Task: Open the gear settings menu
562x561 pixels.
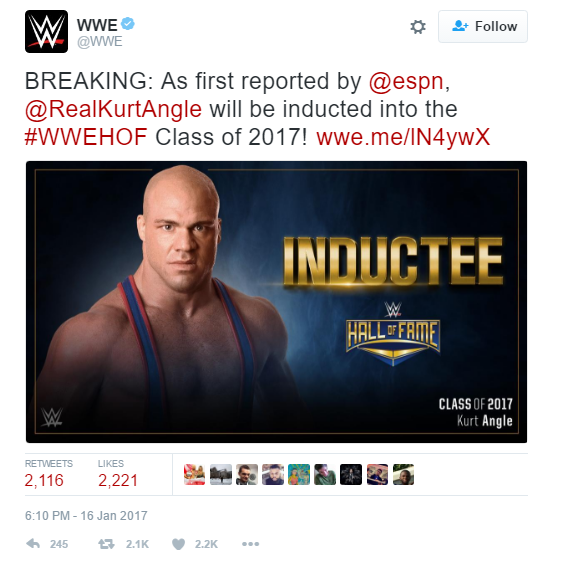Action: point(418,27)
